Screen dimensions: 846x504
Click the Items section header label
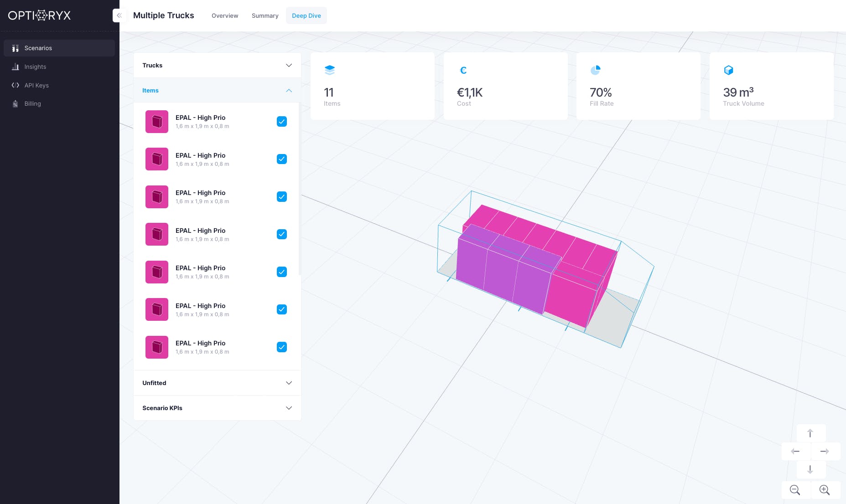click(x=151, y=90)
